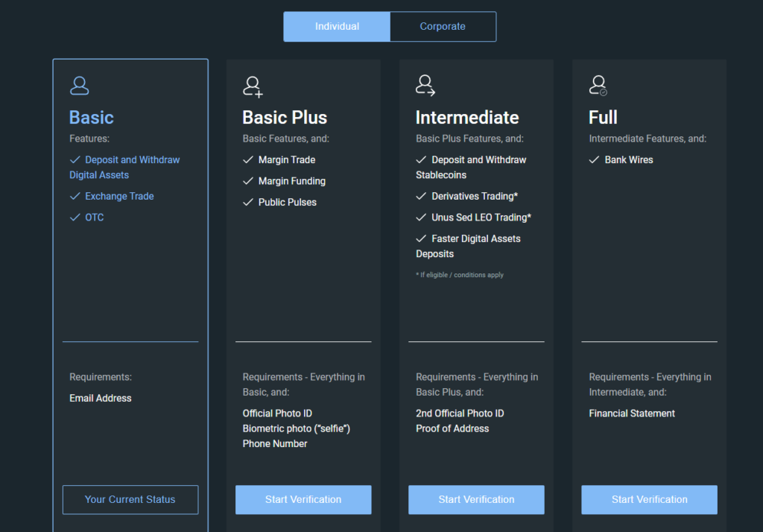Click the Unus Sed LEO Trading feature
The width and height of the screenshot is (763, 532).
pos(481,218)
